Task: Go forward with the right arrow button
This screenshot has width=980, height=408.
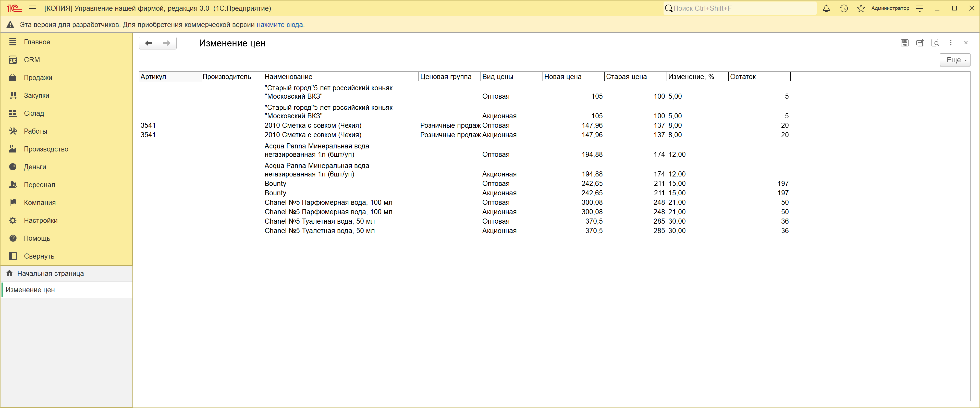Action: click(167, 43)
